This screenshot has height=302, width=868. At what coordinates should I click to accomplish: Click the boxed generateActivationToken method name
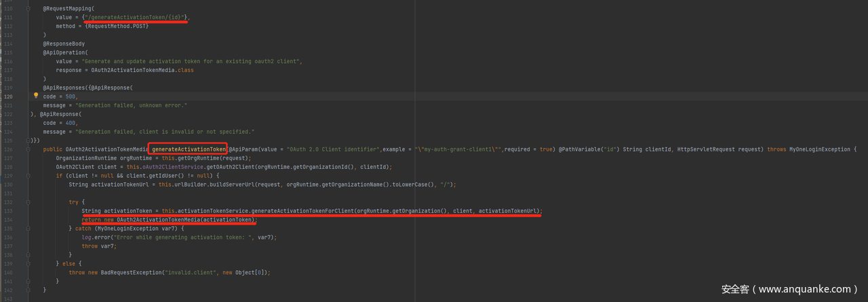pos(189,149)
